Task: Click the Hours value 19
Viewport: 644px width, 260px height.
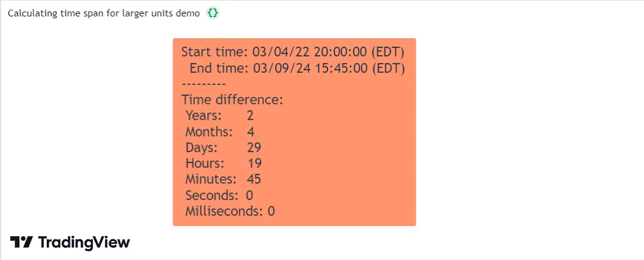Action: pos(254,163)
